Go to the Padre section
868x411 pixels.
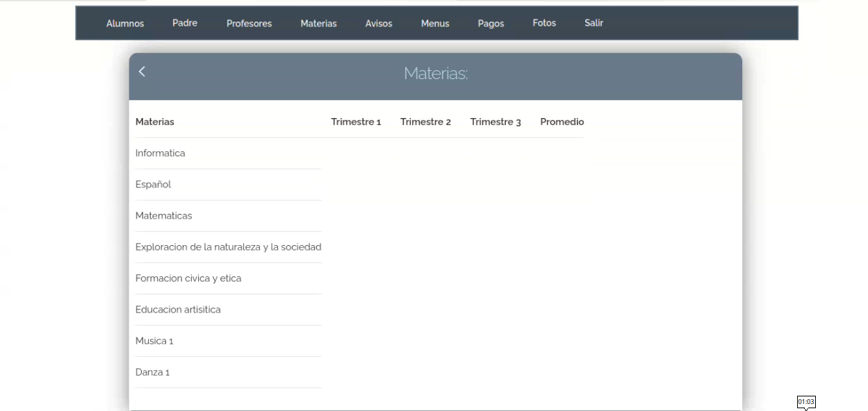coord(185,23)
